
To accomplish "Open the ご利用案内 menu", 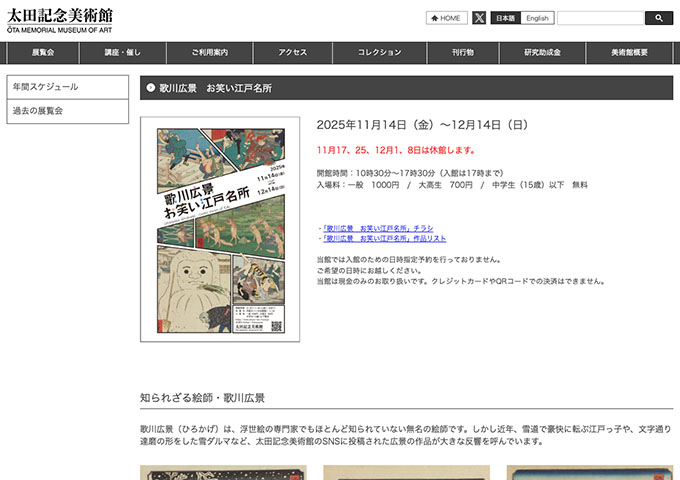I will (210, 52).
